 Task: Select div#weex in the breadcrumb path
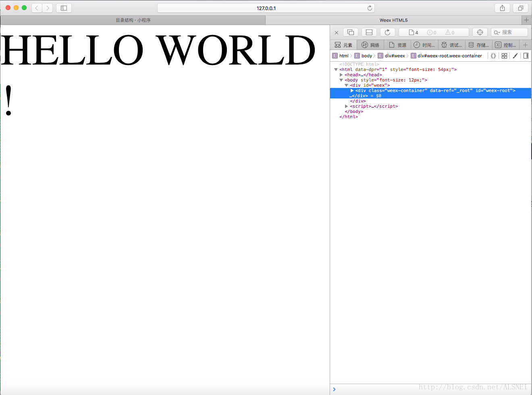tap(391, 56)
